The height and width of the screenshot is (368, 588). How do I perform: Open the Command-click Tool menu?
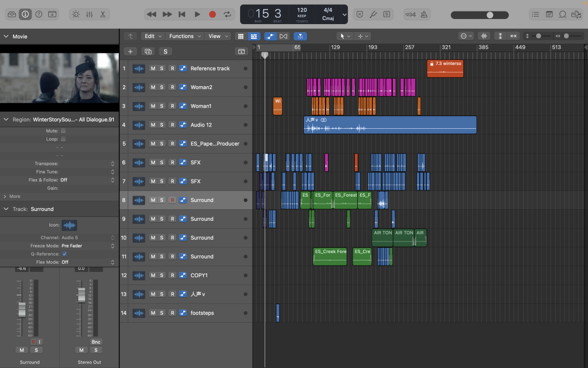[x=363, y=36]
